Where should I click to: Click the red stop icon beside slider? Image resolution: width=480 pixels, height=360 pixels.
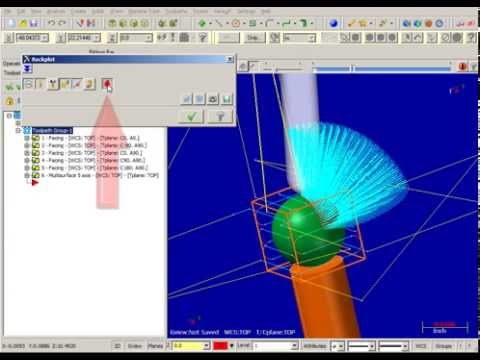tap(463, 67)
